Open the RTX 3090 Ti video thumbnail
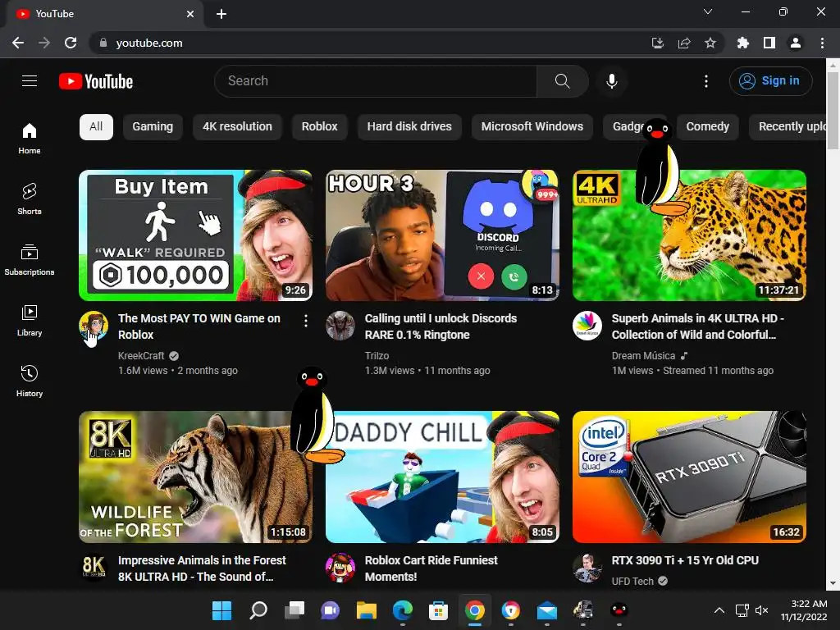Viewport: 840px width, 630px height. (x=689, y=477)
